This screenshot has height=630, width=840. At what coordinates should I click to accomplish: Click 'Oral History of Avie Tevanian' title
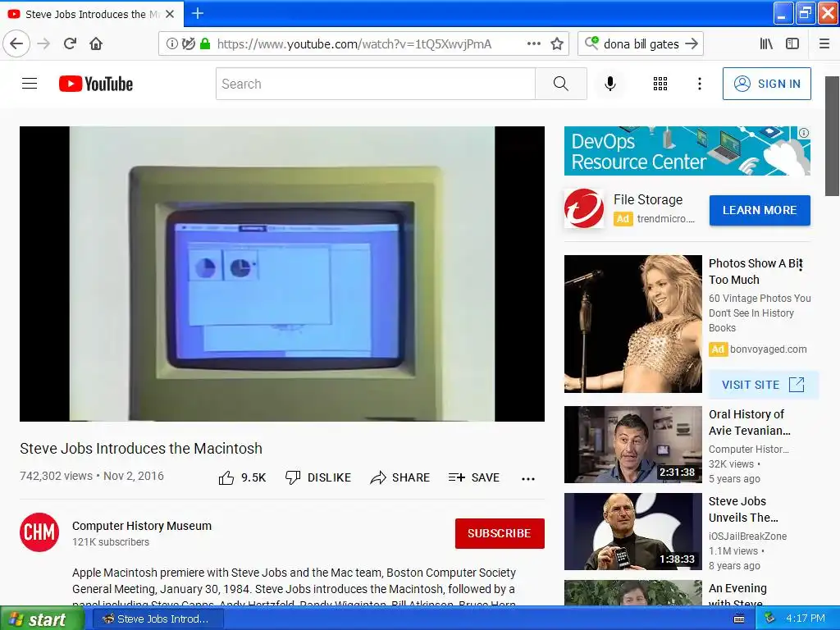(x=749, y=422)
